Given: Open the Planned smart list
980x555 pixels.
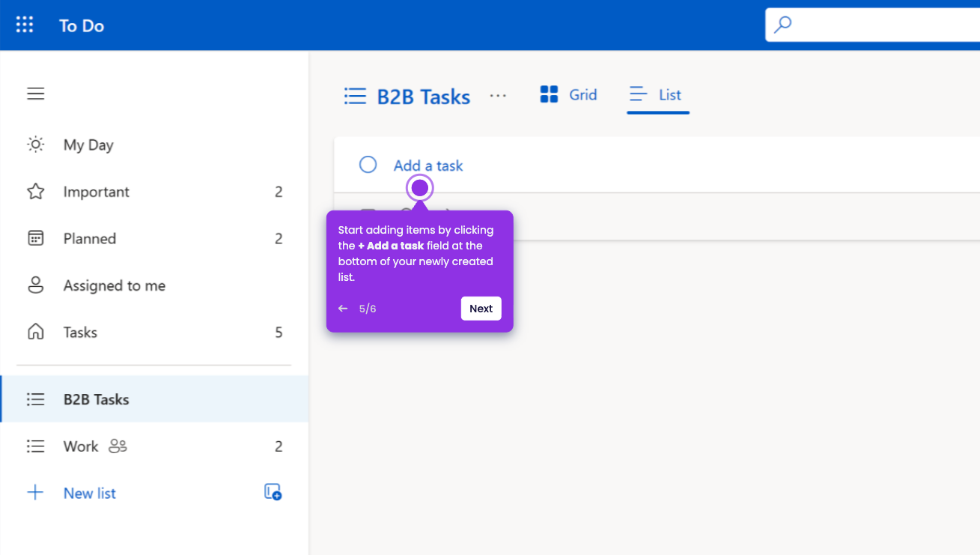Looking at the screenshot, I should point(154,238).
